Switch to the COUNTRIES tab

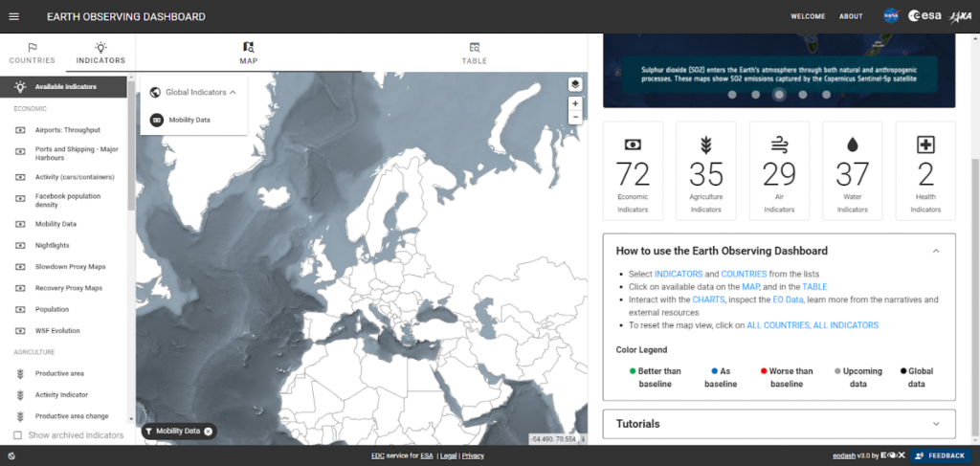(x=33, y=53)
